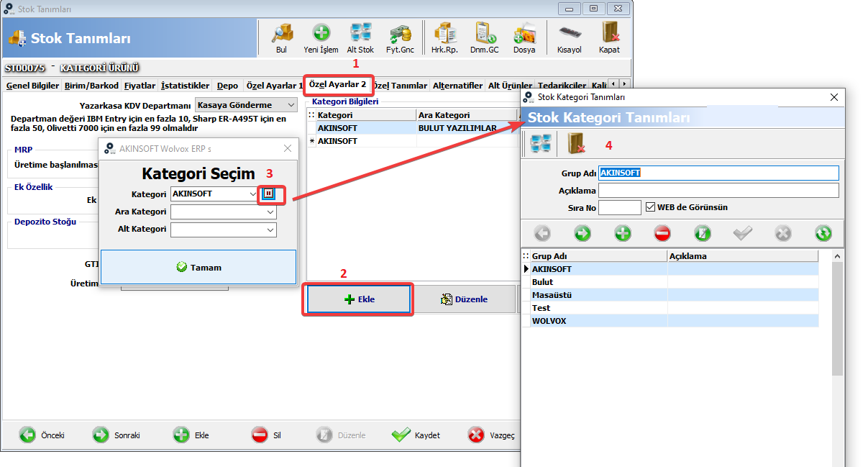The height and width of the screenshot is (467, 868).
Task: Open the Fiyatlar tab
Action: coord(140,86)
